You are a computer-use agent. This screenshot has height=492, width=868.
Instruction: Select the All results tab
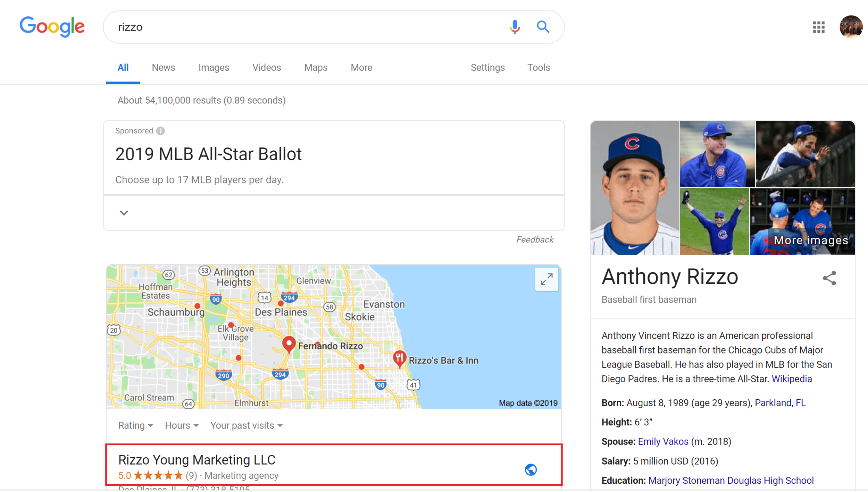[123, 67]
